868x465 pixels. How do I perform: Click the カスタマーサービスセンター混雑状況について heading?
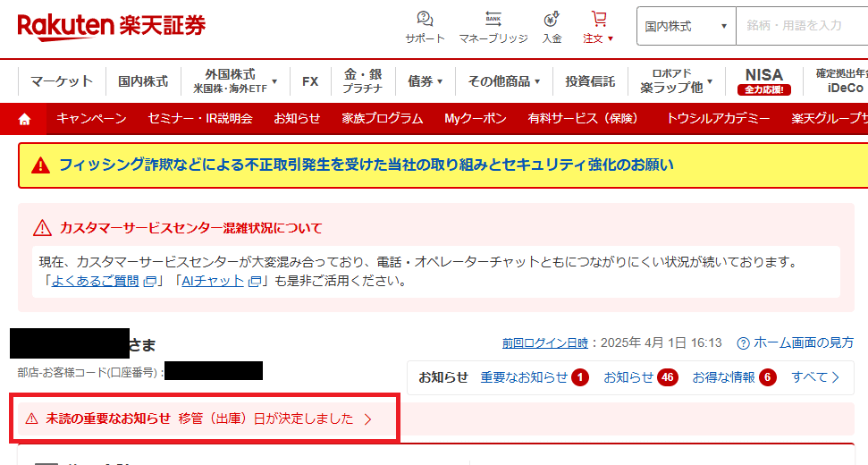pos(190,228)
